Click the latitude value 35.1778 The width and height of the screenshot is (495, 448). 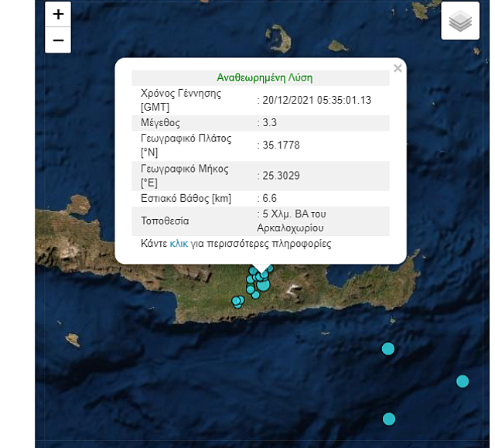point(280,145)
